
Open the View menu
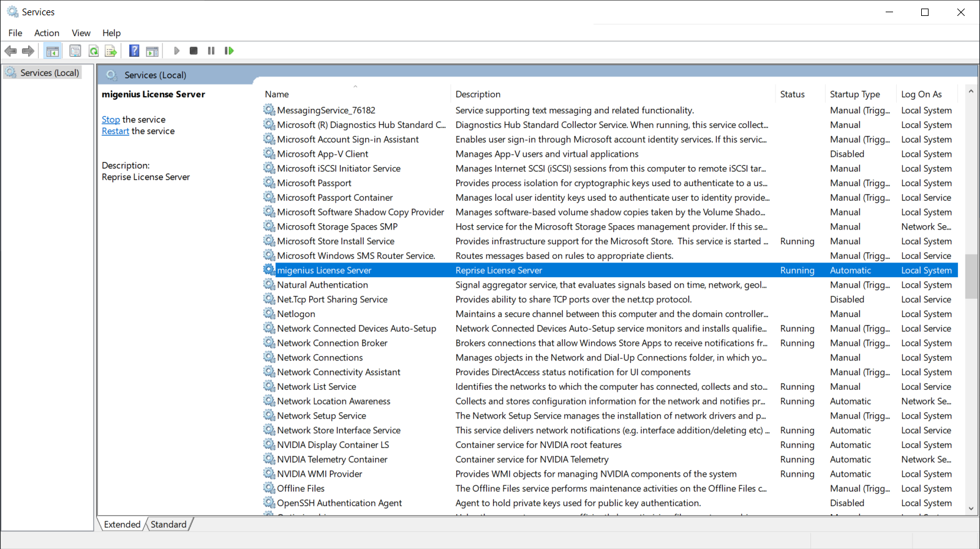point(81,33)
